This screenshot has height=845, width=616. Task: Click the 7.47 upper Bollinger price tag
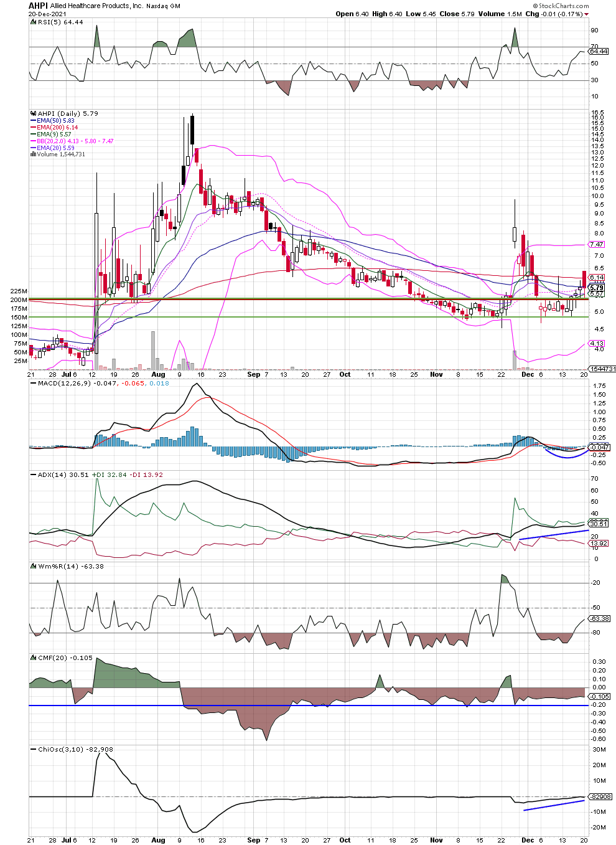pyautogui.click(x=596, y=245)
